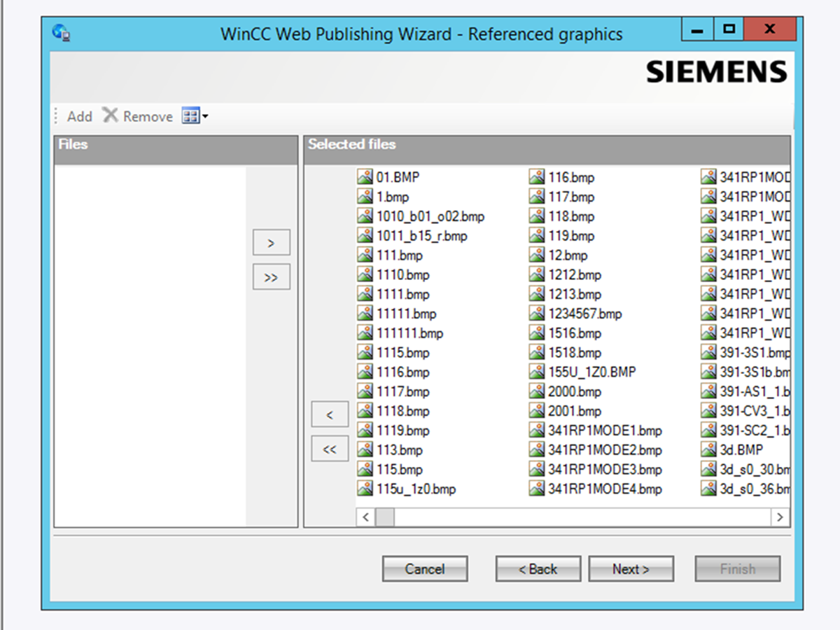Select file name 1518.bmp

[x=575, y=353]
